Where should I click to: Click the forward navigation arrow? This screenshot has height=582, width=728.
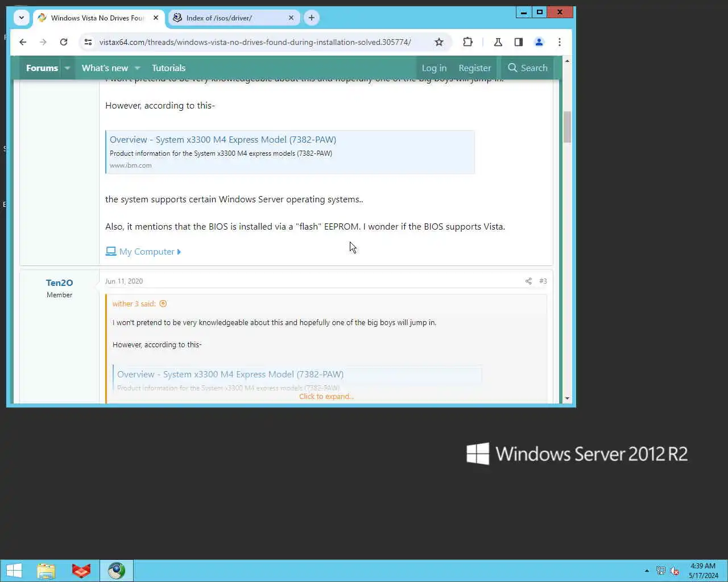click(43, 42)
